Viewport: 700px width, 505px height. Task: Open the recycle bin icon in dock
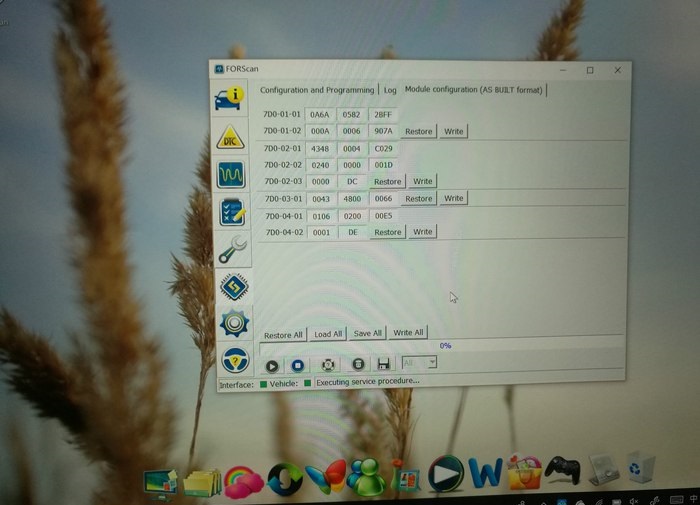click(x=640, y=467)
